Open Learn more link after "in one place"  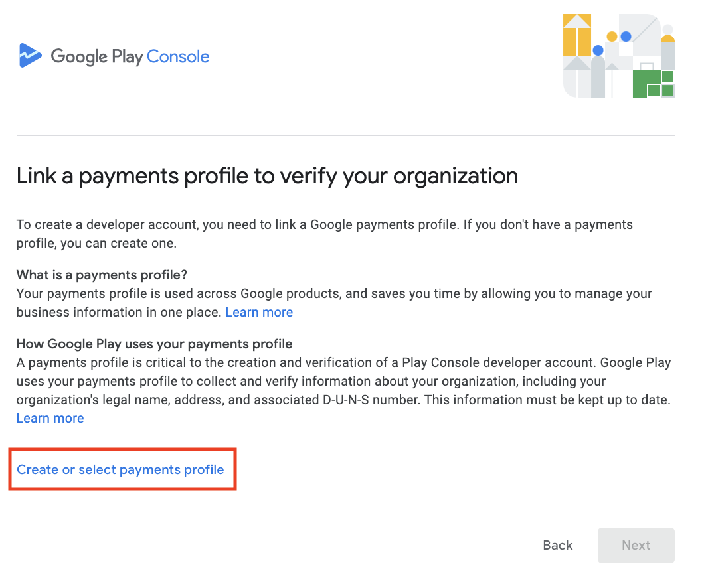click(259, 312)
